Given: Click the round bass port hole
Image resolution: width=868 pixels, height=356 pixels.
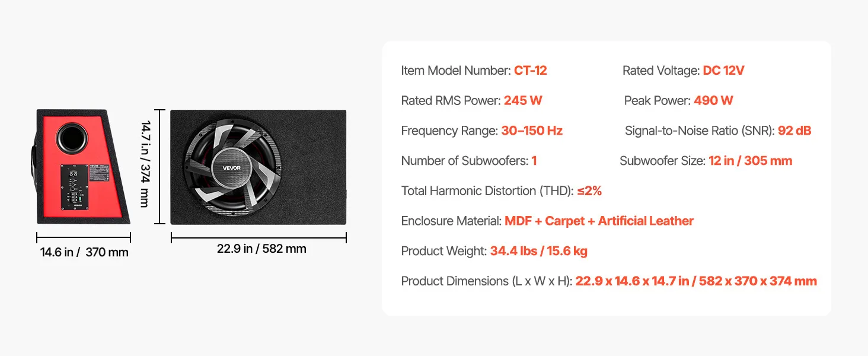Looking at the screenshot, I should click(72, 137).
